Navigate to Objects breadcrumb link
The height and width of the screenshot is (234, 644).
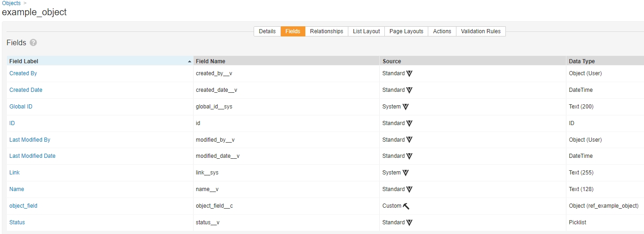11,3
